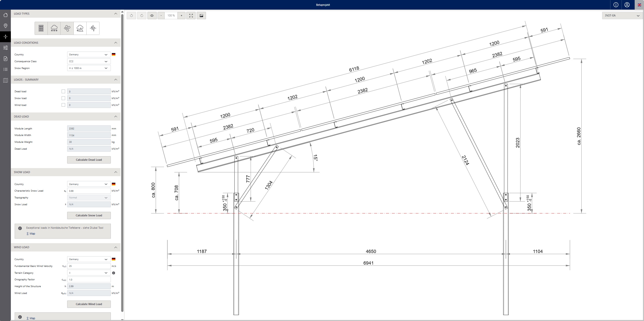Open the Map link under Wind Load
This screenshot has height=321, width=644.
(x=31, y=318)
